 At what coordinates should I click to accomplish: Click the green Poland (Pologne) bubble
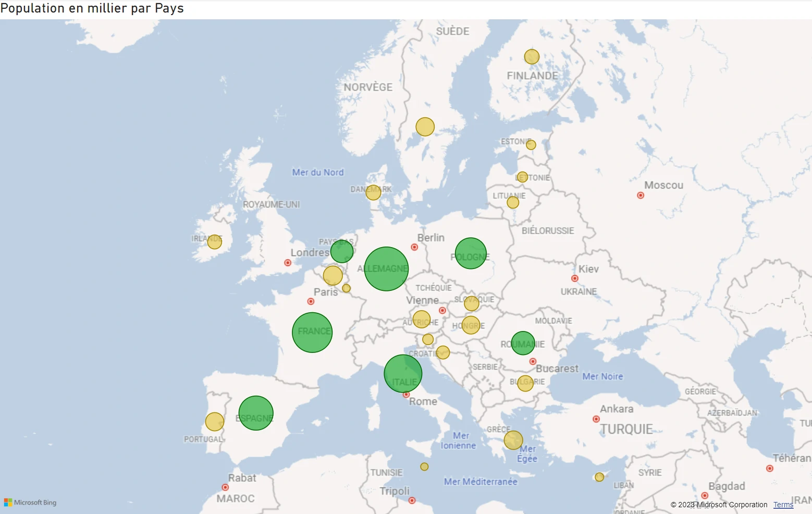point(471,253)
